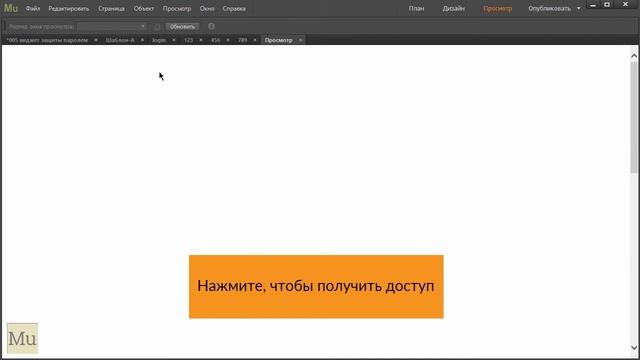The height and width of the screenshot is (360, 640).
Task: Click the scroll down arrow
Action: click(x=634, y=348)
